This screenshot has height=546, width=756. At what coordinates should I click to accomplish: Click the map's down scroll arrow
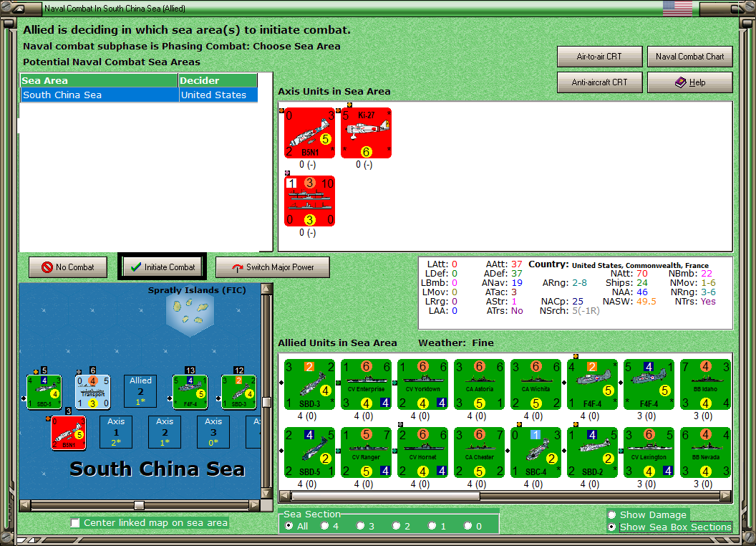point(266,494)
